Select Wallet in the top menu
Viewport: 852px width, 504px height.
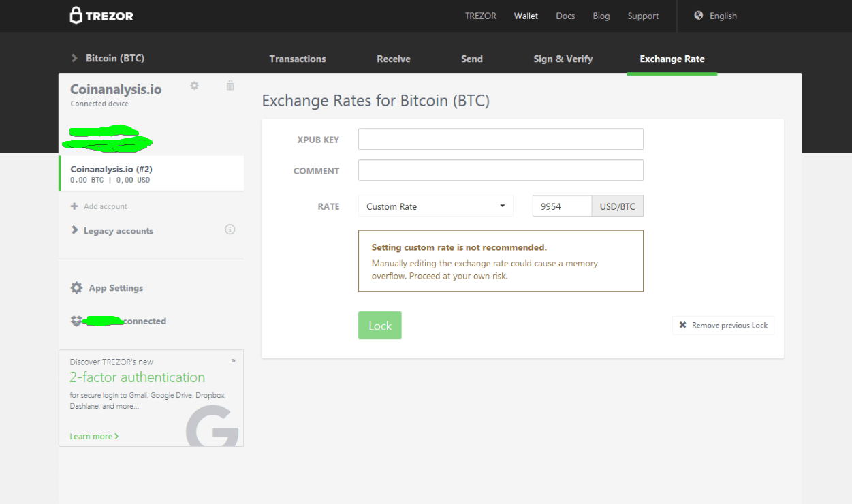[x=525, y=15]
